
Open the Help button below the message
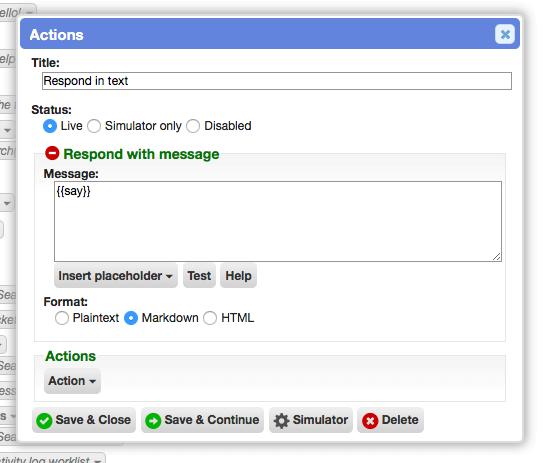point(238,276)
